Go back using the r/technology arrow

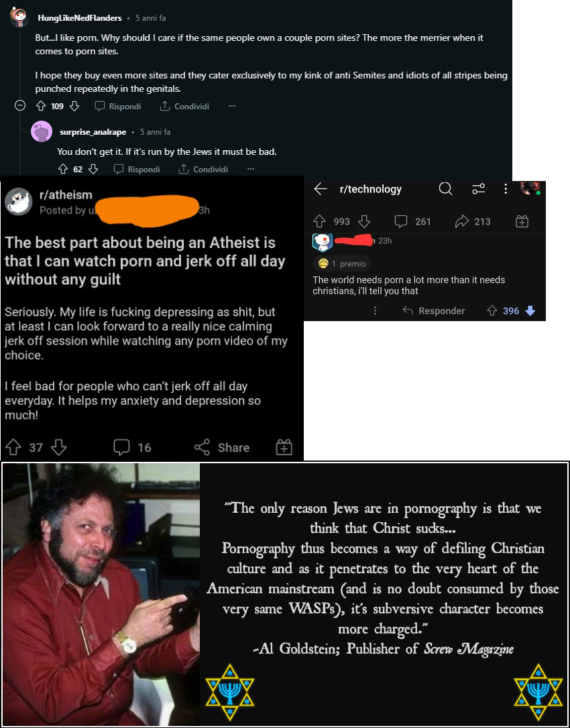(321, 189)
